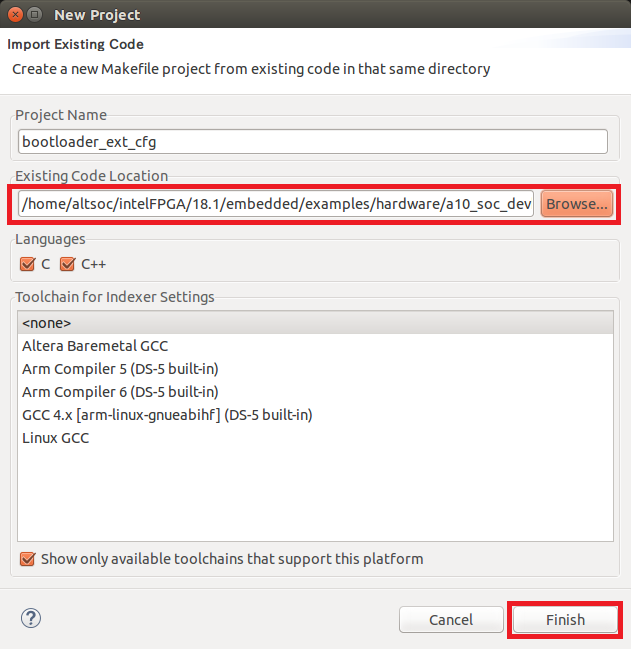This screenshot has height=649, width=631.
Task: Click the help question mark icon
Action: point(30,618)
